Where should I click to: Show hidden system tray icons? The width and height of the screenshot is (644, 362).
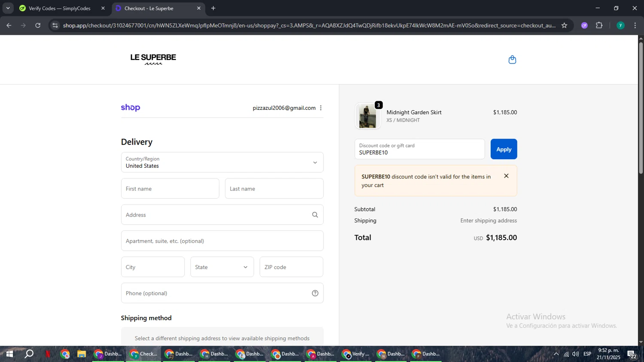click(x=556, y=354)
